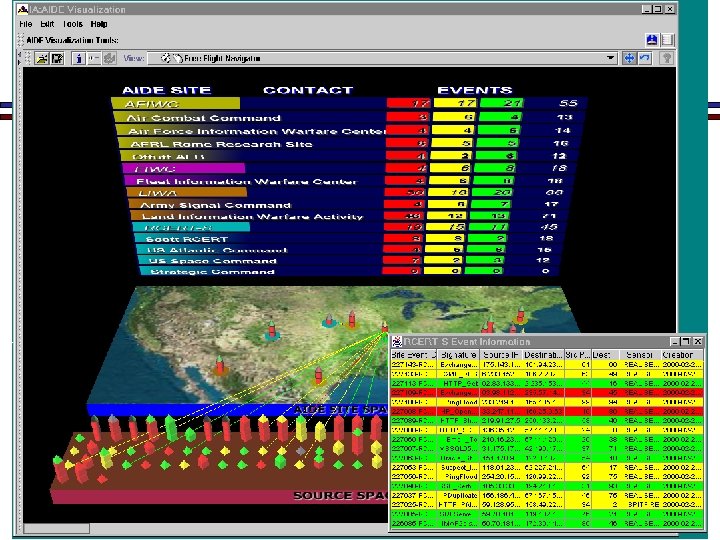720x540 pixels.
Task: Click the save view toolbar icon
Action: [57, 58]
